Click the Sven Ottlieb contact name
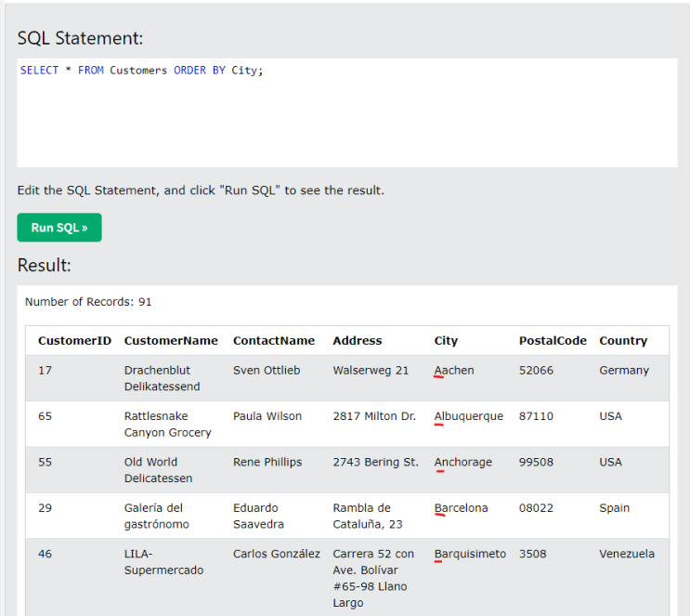690x616 pixels. pos(267,371)
